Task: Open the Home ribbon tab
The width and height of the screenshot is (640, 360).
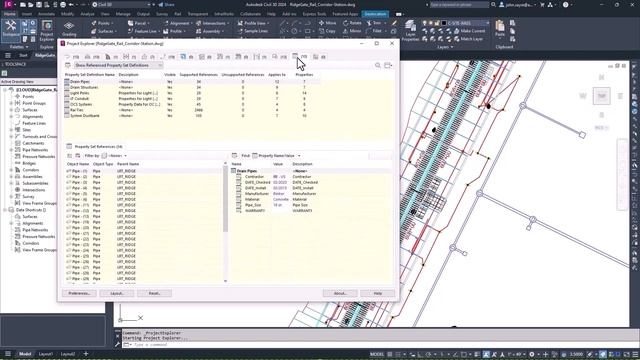Action: [9, 14]
